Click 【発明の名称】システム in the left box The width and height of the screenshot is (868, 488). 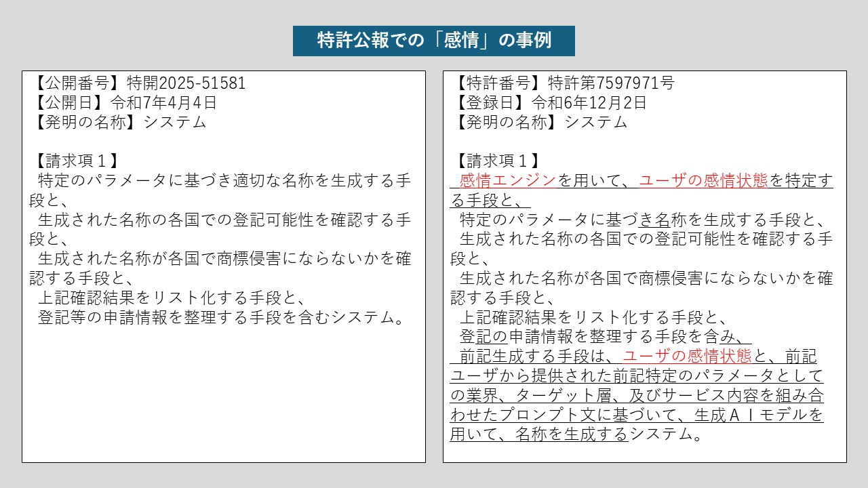coord(118,123)
